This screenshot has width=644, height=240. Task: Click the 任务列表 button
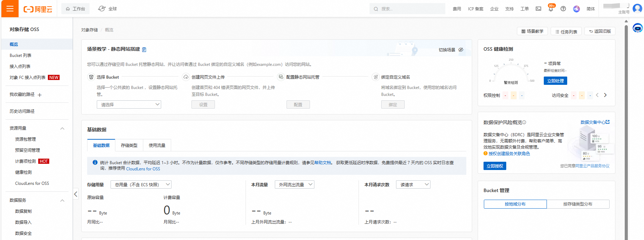click(x=566, y=31)
